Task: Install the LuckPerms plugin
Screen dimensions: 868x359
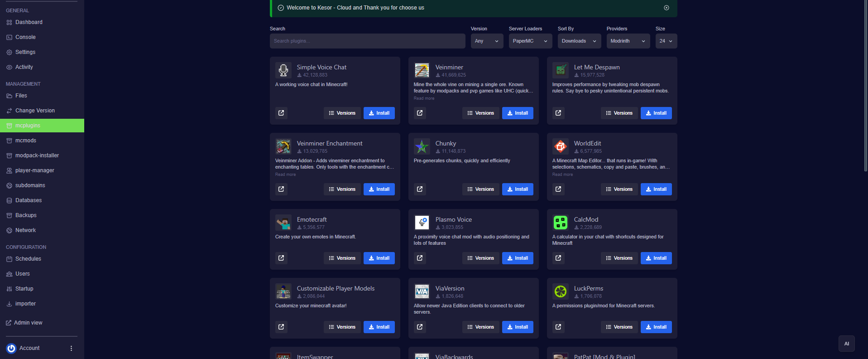Action: (x=656, y=327)
